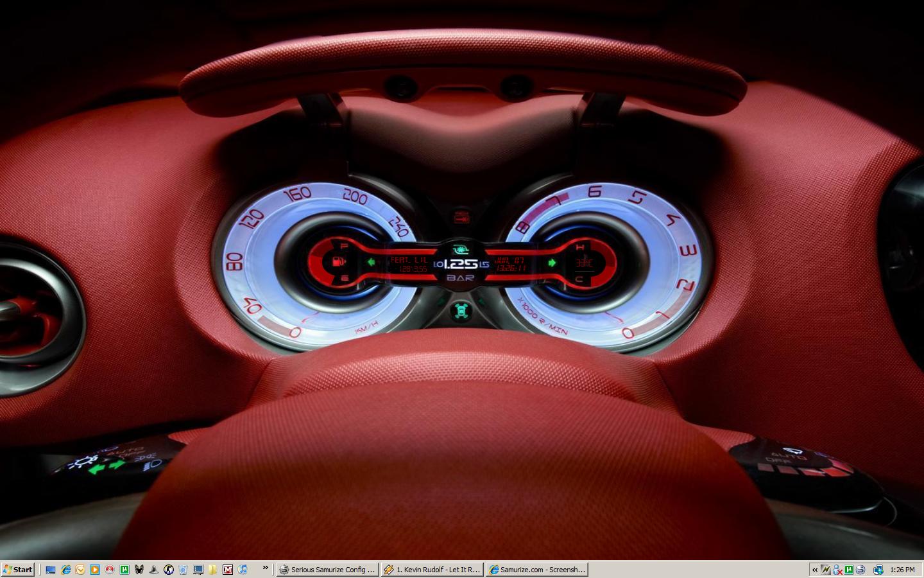Switch to the Serious Samurize Config taskbar window

327,569
